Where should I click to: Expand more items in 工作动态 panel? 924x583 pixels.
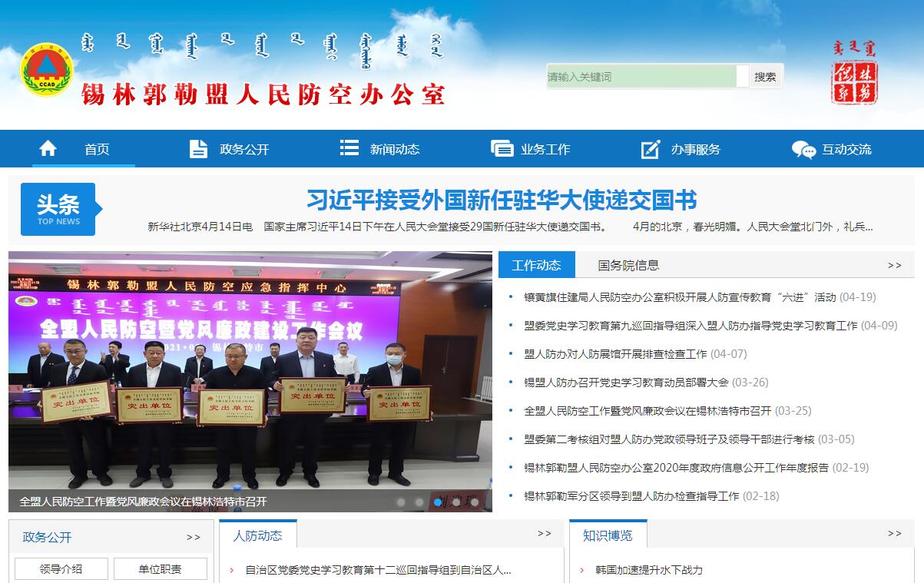[894, 265]
